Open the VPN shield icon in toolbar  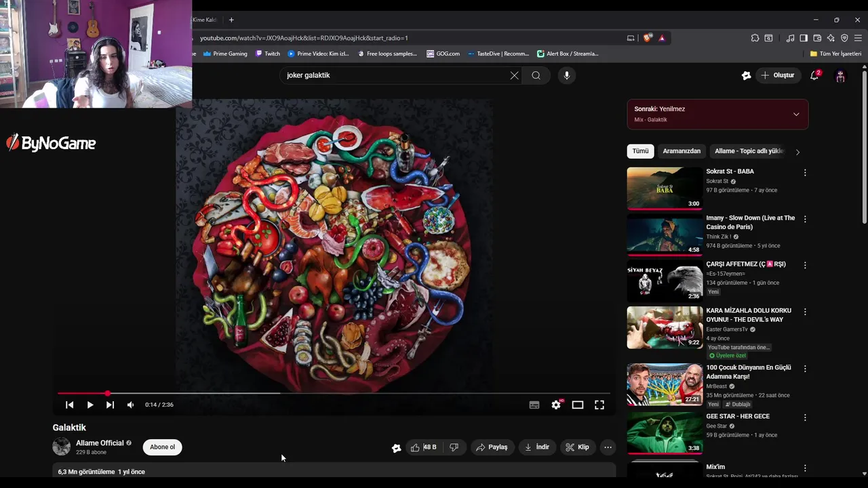click(x=844, y=38)
